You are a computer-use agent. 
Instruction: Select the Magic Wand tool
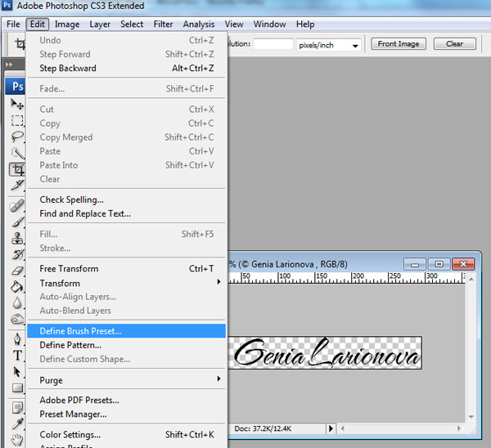(17, 153)
